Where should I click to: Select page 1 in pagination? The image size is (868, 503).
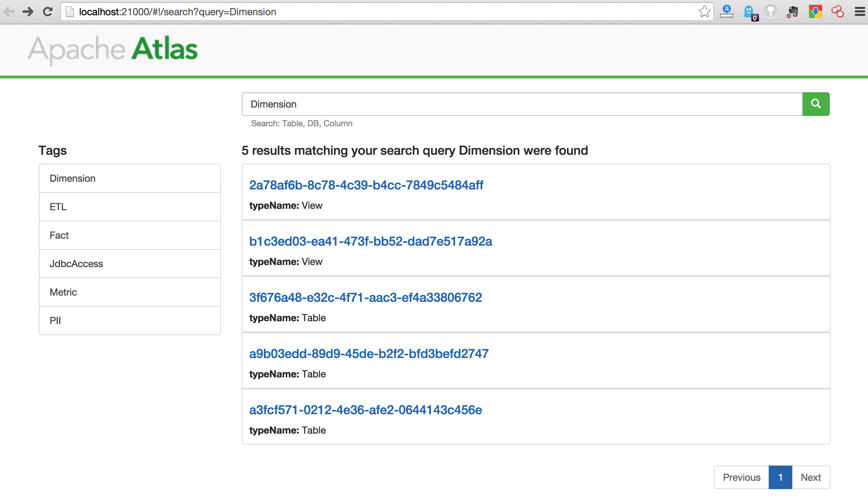click(780, 477)
